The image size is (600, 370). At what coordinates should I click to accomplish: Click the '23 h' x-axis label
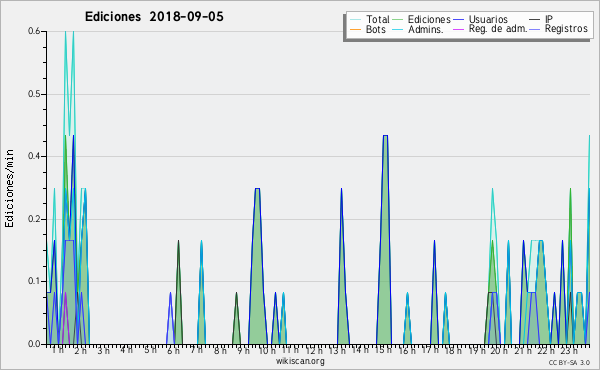[569, 350]
